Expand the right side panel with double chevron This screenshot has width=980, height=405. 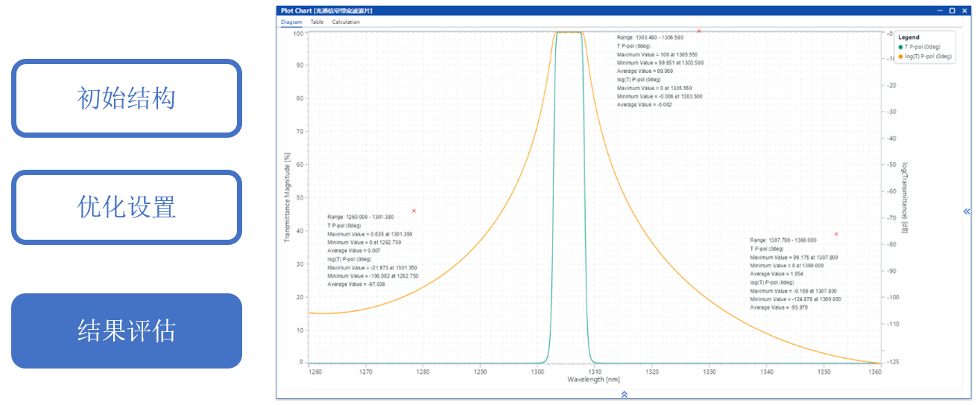click(x=967, y=211)
